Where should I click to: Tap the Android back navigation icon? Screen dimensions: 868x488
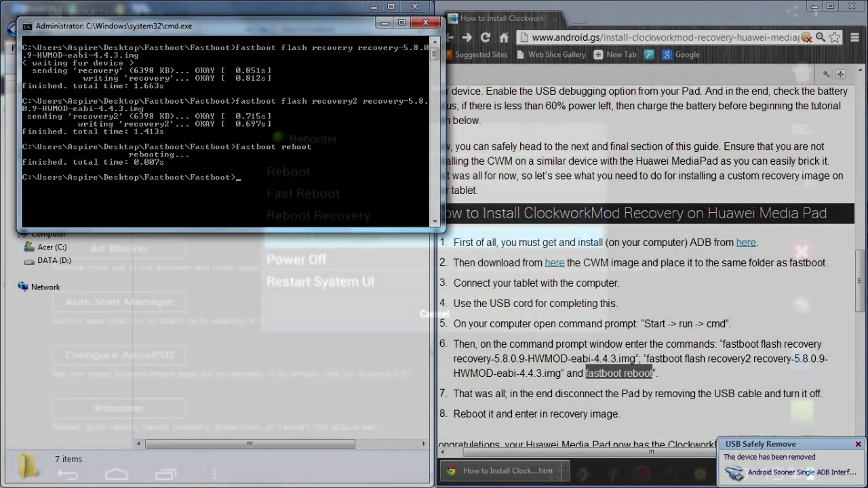point(67,475)
